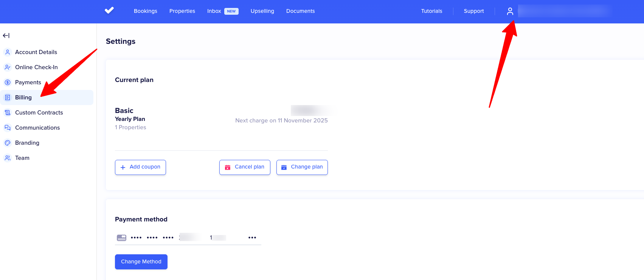
Task: Click the credit card icon in Payment method
Action: 121,238
